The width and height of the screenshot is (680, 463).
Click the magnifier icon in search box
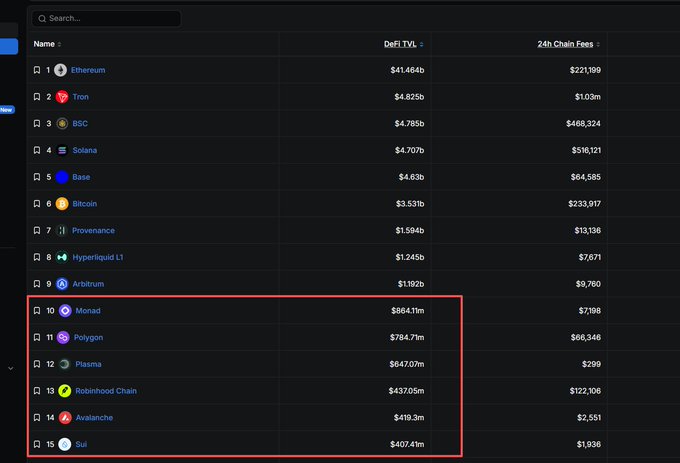[42, 19]
